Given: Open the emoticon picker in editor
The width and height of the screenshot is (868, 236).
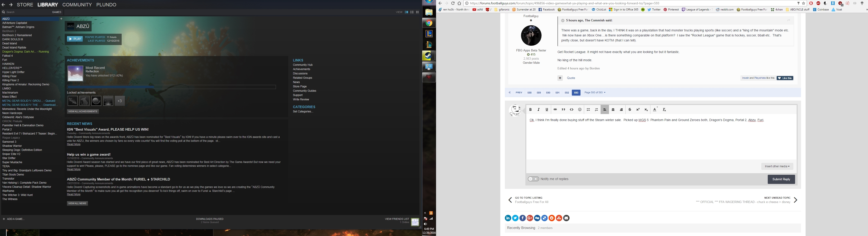Looking at the screenshot, I should 580,110.
